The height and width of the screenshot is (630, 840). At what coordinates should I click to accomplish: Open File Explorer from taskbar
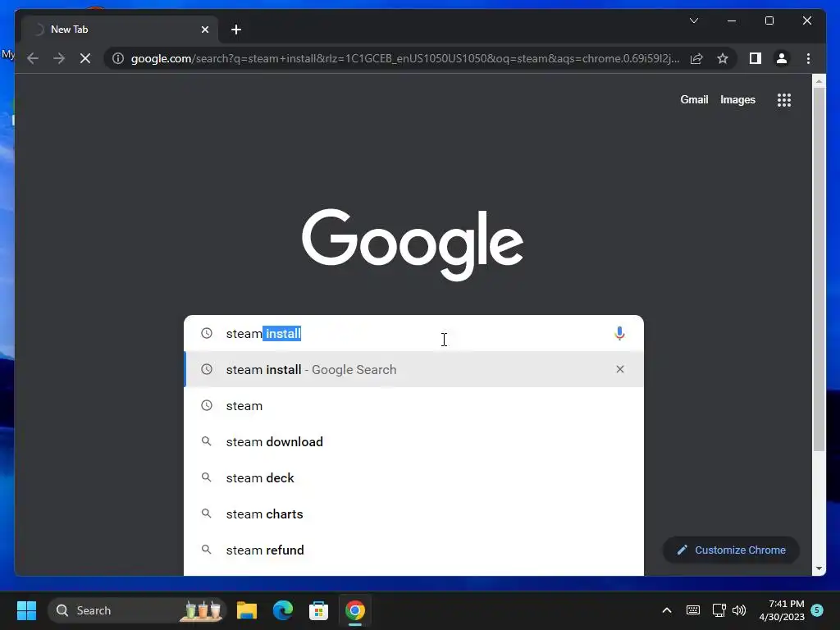(247, 610)
